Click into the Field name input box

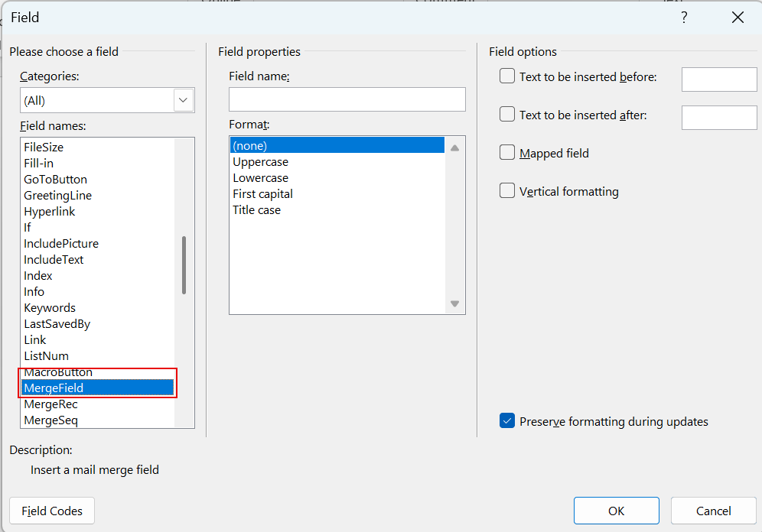tap(347, 99)
